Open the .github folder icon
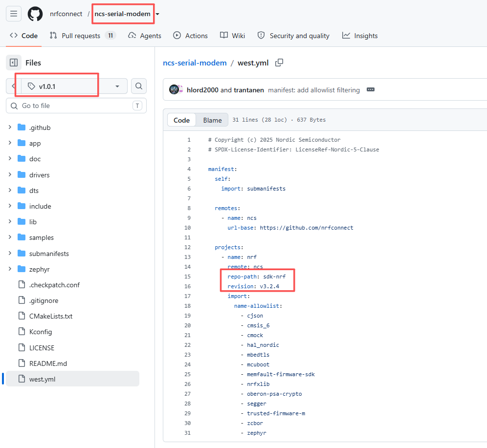 click(x=22, y=127)
